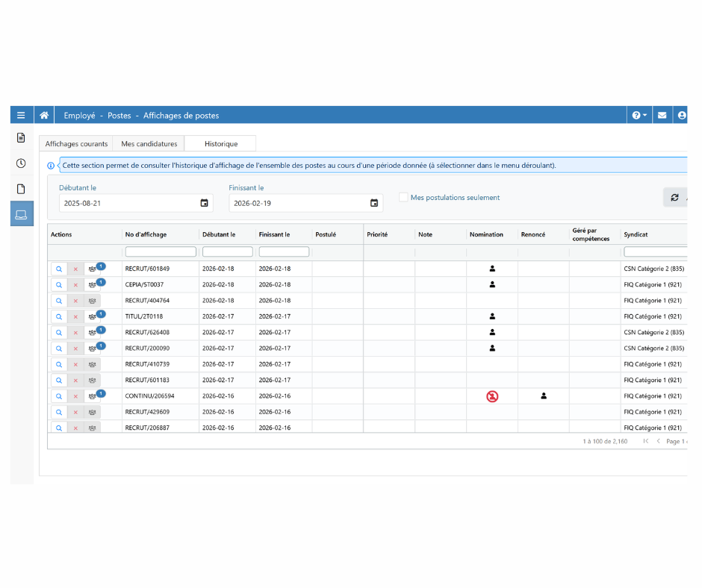The image size is (702, 588).
Task: Open the help dropdown in the header
Action: tap(639, 116)
